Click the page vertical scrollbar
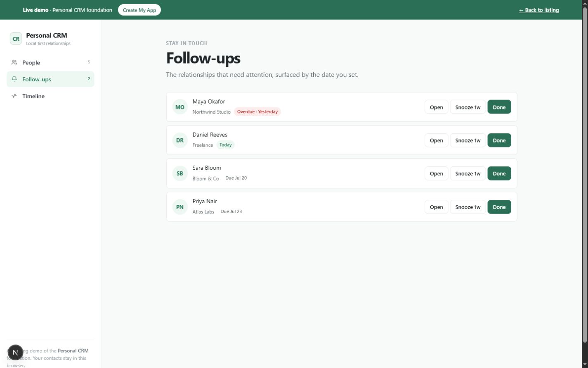The image size is (588, 368). [585, 174]
